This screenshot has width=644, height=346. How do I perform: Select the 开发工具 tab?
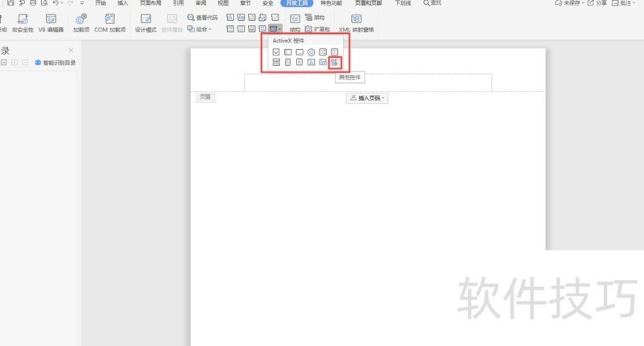click(297, 3)
